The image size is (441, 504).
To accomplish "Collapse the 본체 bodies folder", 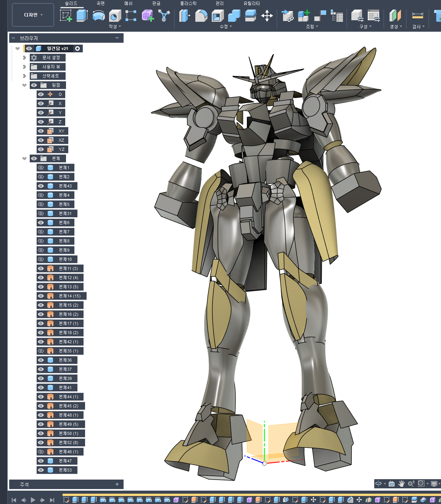I will [x=24, y=158].
